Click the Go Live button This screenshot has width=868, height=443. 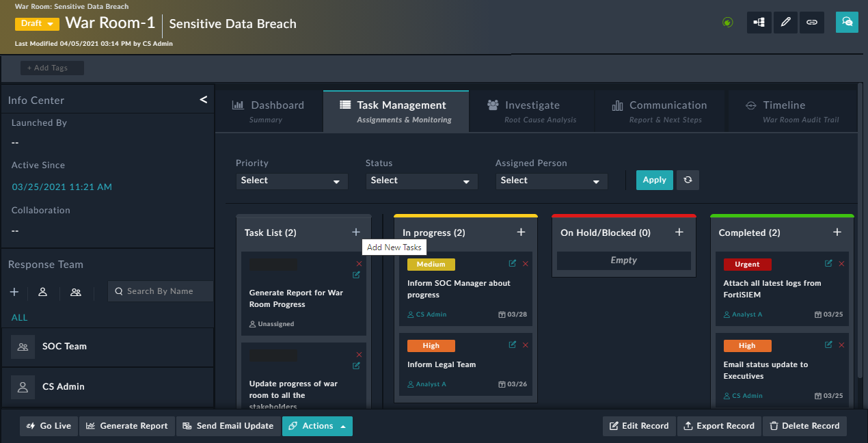coord(48,426)
